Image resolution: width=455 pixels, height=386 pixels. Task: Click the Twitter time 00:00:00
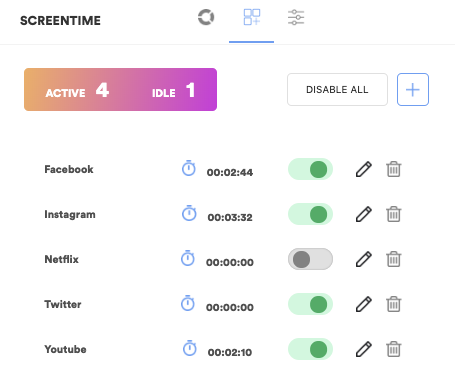point(230,307)
